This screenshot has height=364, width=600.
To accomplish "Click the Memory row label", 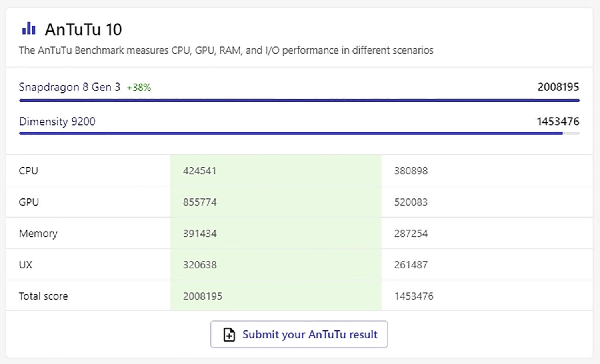I will click(38, 234).
